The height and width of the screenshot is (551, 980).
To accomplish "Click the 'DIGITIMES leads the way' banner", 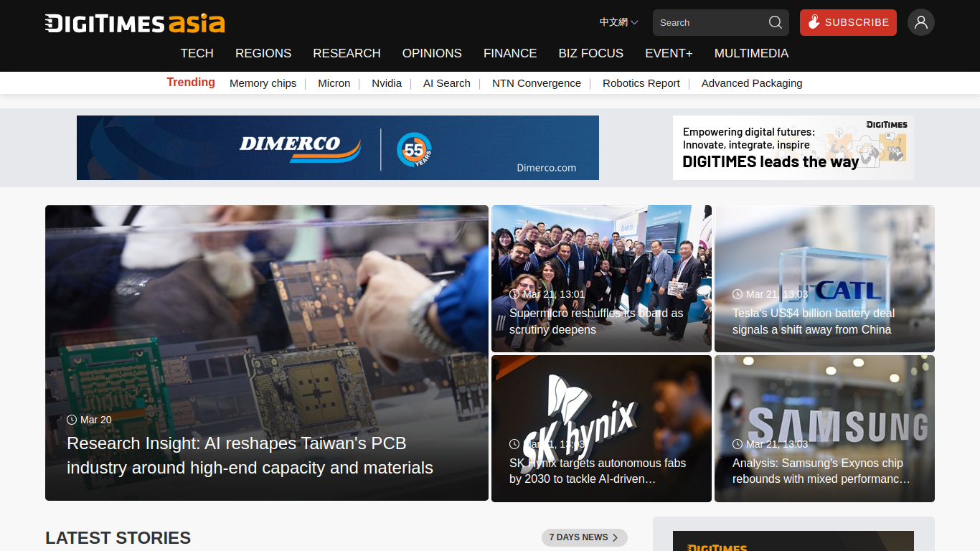I will tap(793, 148).
